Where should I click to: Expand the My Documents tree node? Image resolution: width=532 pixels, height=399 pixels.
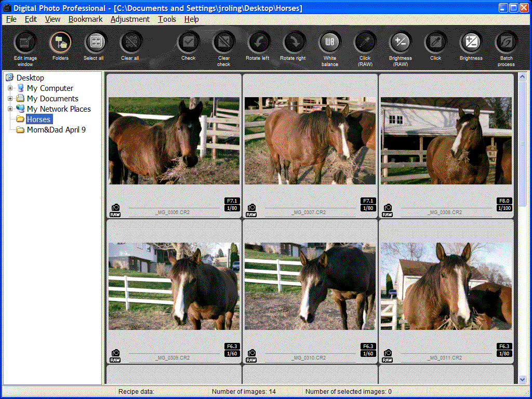pos(10,99)
